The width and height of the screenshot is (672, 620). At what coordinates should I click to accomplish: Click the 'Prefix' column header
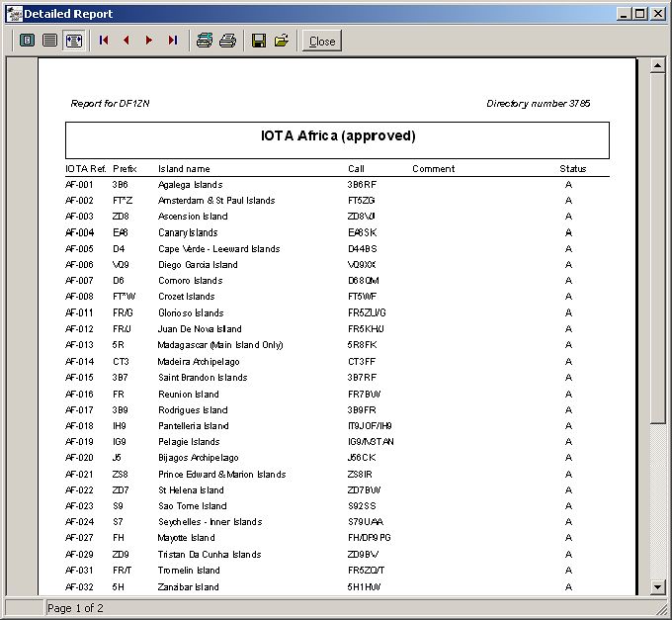click(x=125, y=168)
